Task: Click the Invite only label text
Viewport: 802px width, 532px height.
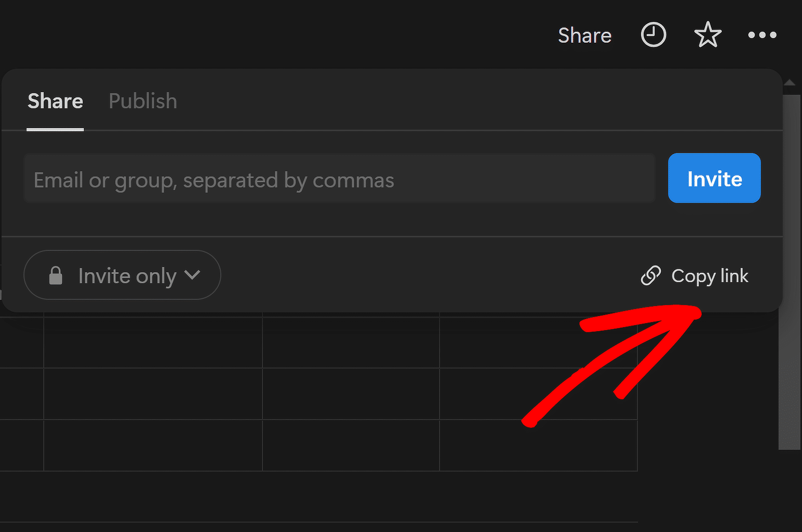Action: pos(127,275)
